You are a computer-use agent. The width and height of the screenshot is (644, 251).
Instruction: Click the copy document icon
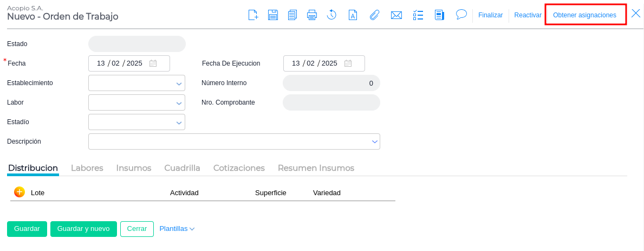click(x=292, y=15)
